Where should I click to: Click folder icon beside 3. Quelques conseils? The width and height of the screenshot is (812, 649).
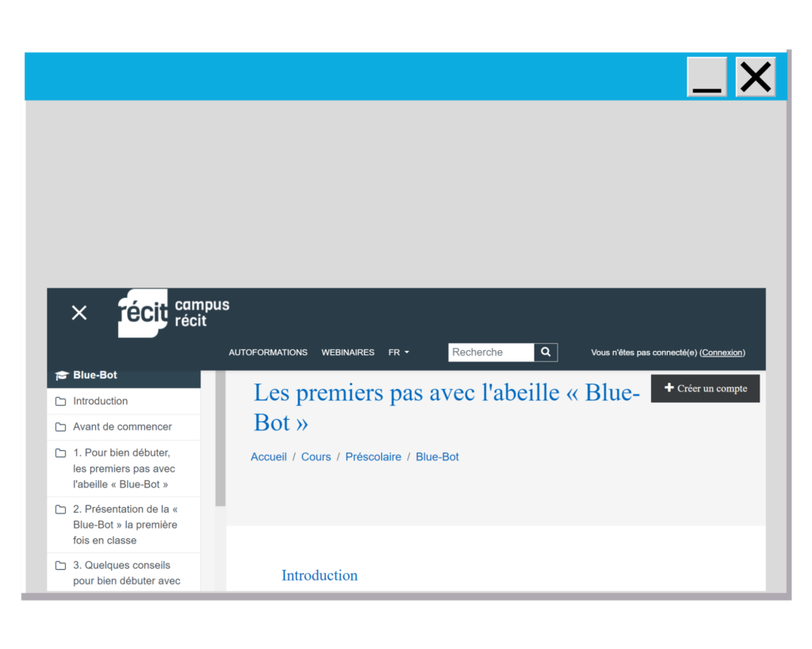[60, 565]
